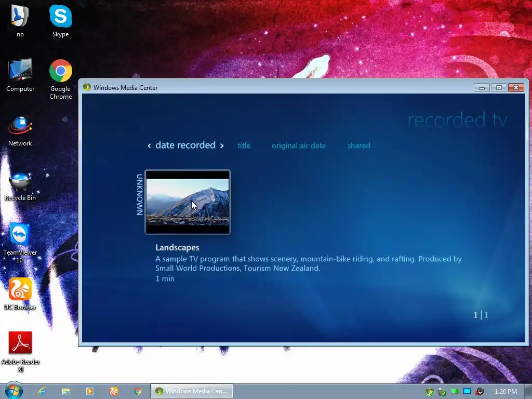Click the network monitor tray icon

[467, 392]
